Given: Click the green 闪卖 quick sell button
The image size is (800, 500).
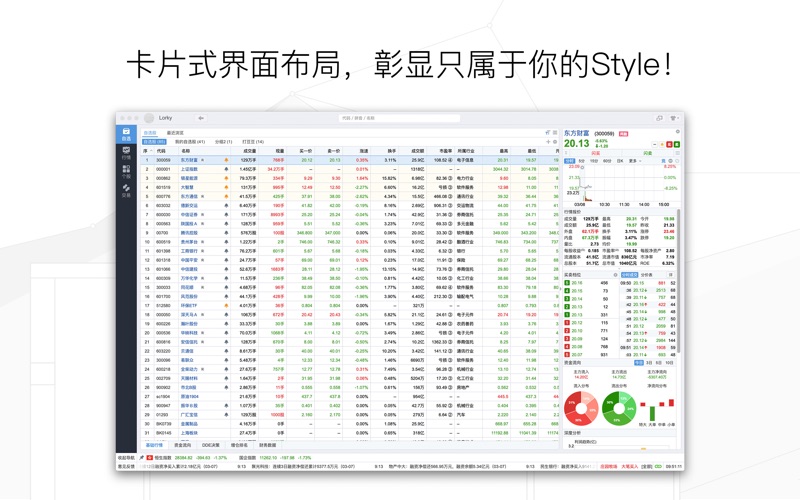Looking at the screenshot, I should point(648,153).
